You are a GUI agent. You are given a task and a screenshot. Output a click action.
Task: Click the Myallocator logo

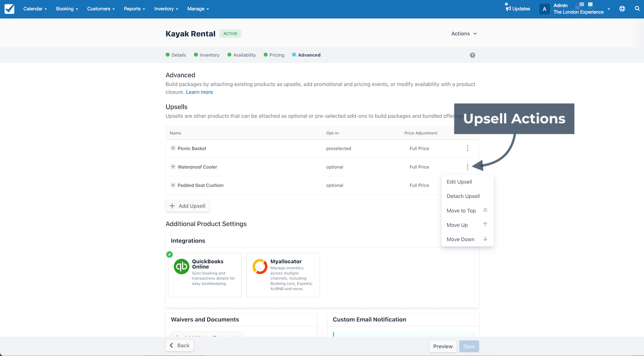[x=260, y=266]
